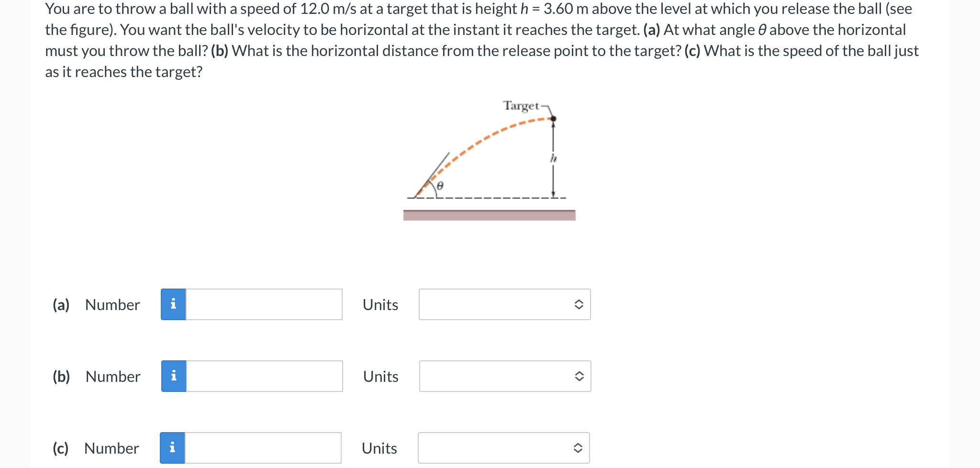Click the Number field for part (b)

tap(263, 376)
